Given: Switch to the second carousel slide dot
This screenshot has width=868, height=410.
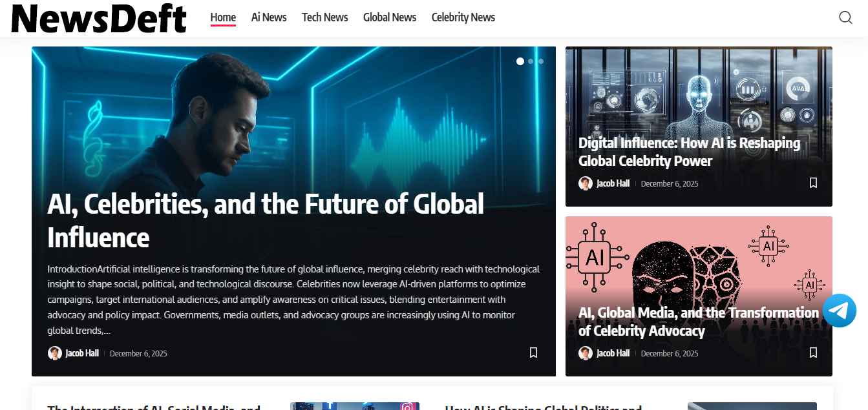Looking at the screenshot, I should 531,61.
